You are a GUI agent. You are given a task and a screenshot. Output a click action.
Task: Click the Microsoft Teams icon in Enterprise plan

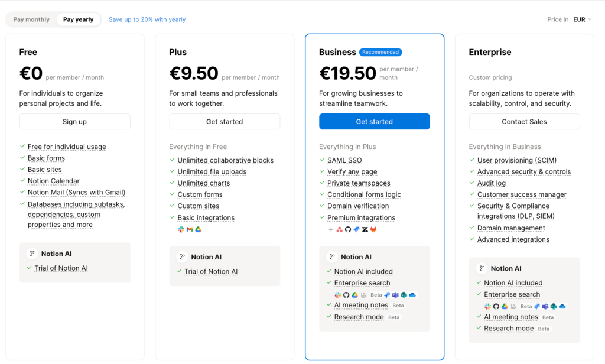click(545, 306)
